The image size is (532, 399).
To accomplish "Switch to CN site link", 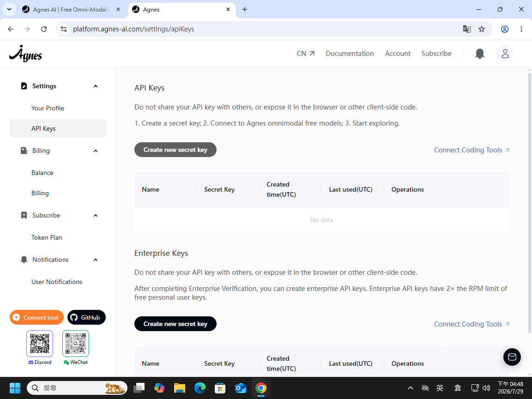I will [305, 54].
